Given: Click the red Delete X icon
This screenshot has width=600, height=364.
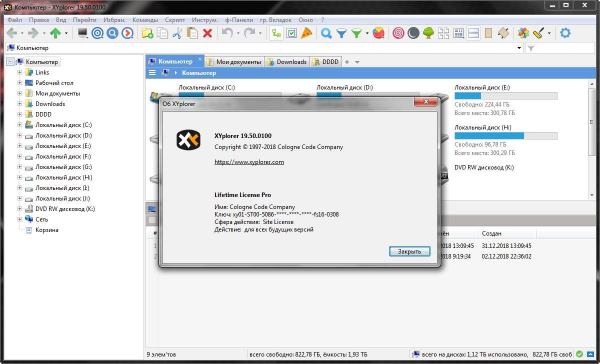Looking at the screenshot, I should click(207, 33).
